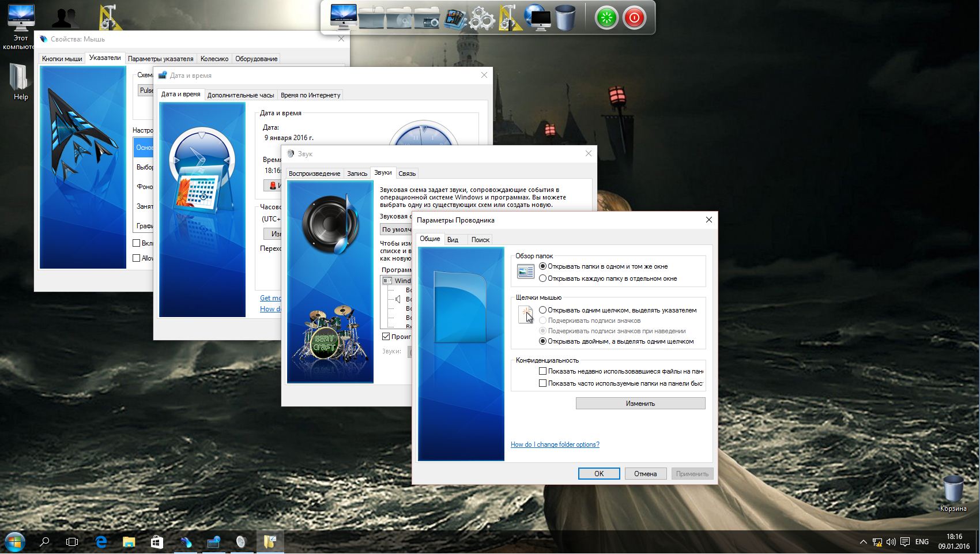Select 'Открывать каждую папку в отдельном окне' option

coord(542,278)
